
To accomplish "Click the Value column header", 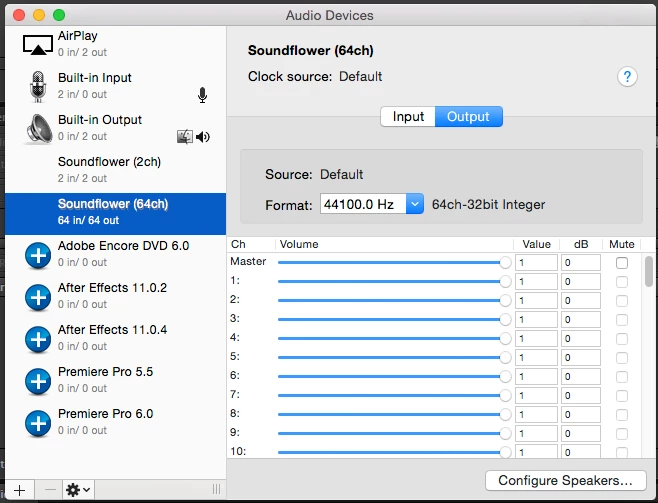I will (536, 244).
